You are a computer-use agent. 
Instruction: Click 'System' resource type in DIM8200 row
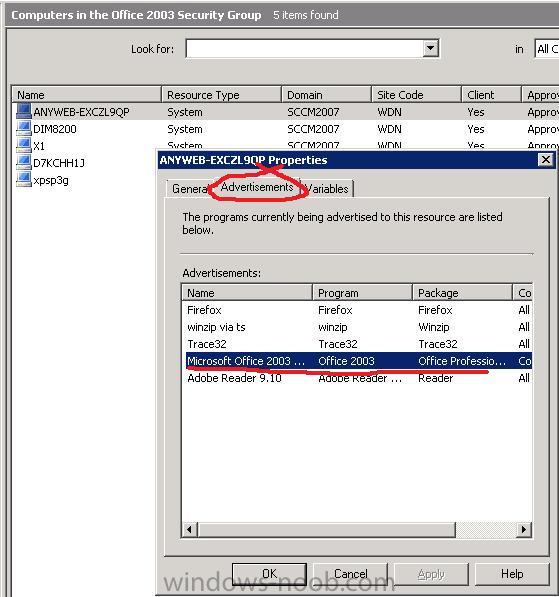click(185, 129)
